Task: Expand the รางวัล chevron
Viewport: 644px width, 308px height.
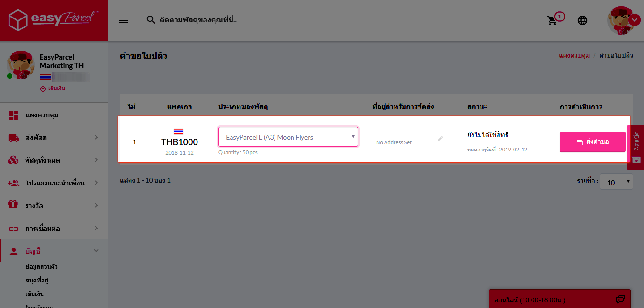Action: tap(96, 205)
